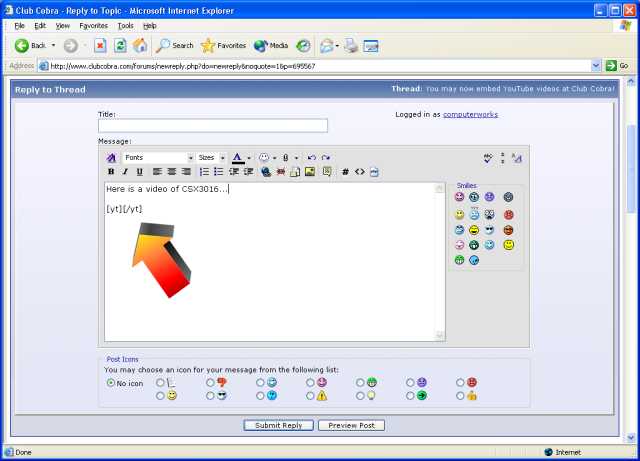Viewport: 640px width, 461px height.
Task: Wrap selection in code tags with # icon
Action: pyautogui.click(x=345, y=172)
